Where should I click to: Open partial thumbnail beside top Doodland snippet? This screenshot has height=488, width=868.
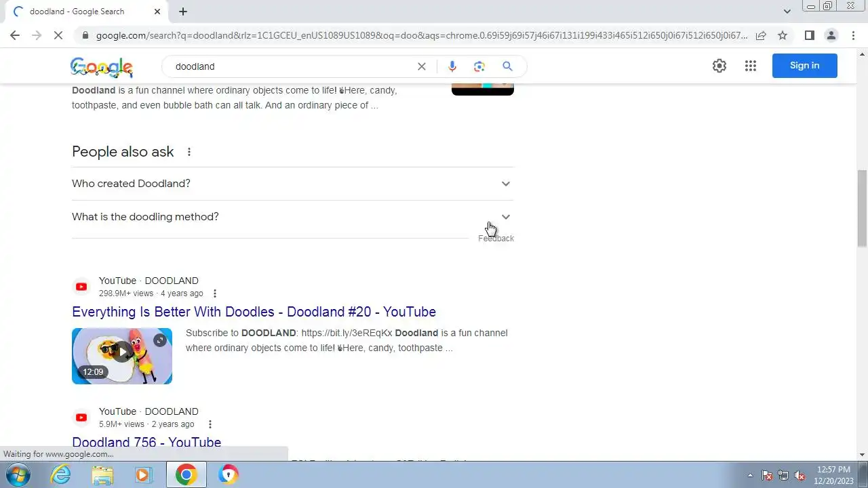(x=483, y=89)
